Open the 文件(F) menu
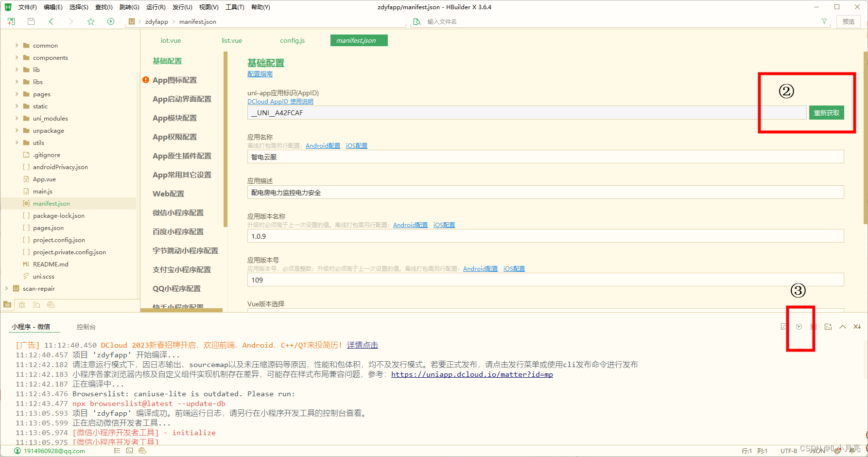This screenshot has width=868, height=457. pyautogui.click(x=27, y=7)
